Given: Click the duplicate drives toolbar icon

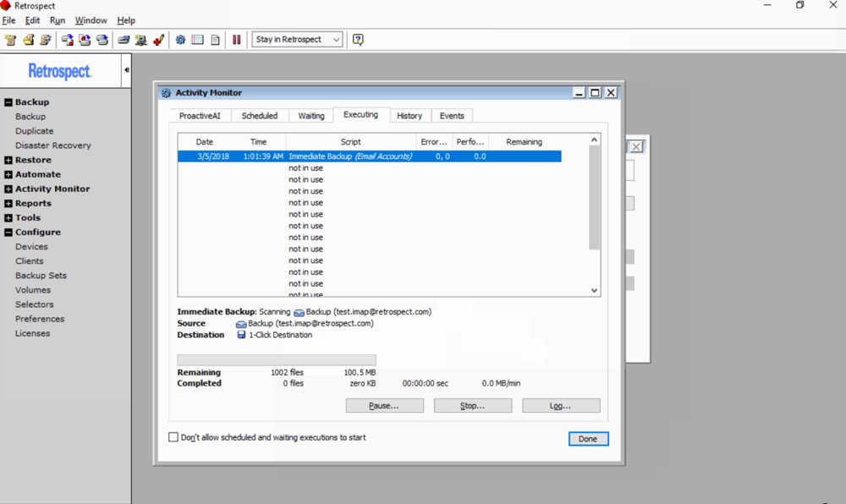Looking at the screenshot, I should click(102, 40).
